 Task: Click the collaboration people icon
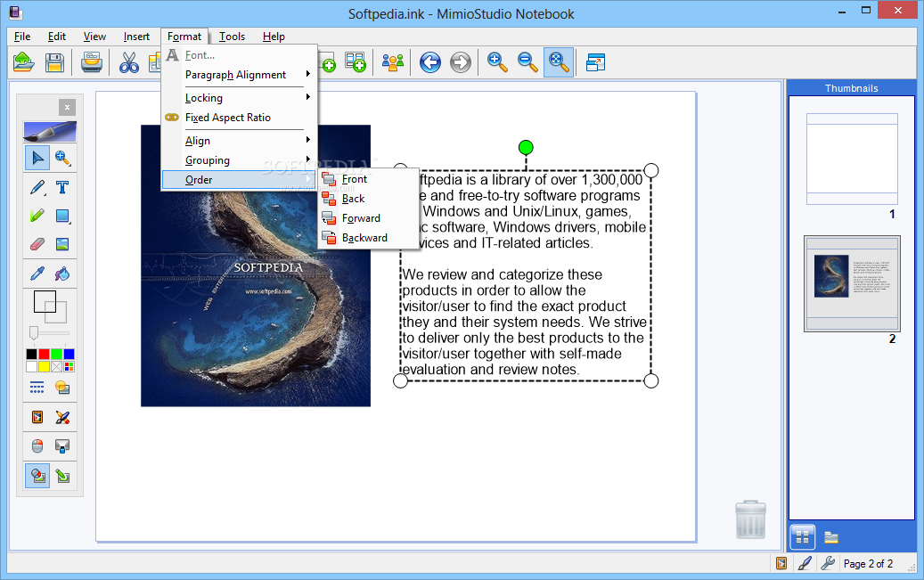392,61
